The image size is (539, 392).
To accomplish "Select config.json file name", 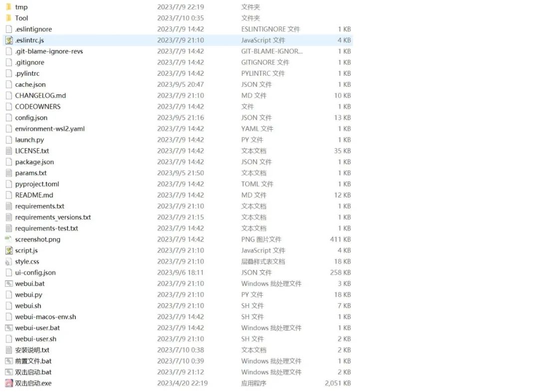I will pyautogui.click(x=31, y=118).
